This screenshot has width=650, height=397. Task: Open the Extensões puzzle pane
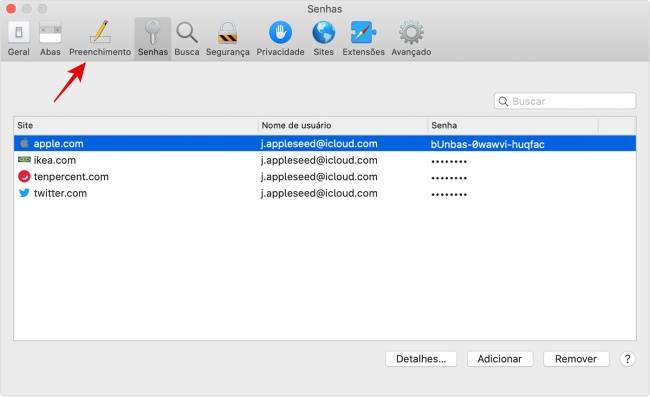(364, 39)
